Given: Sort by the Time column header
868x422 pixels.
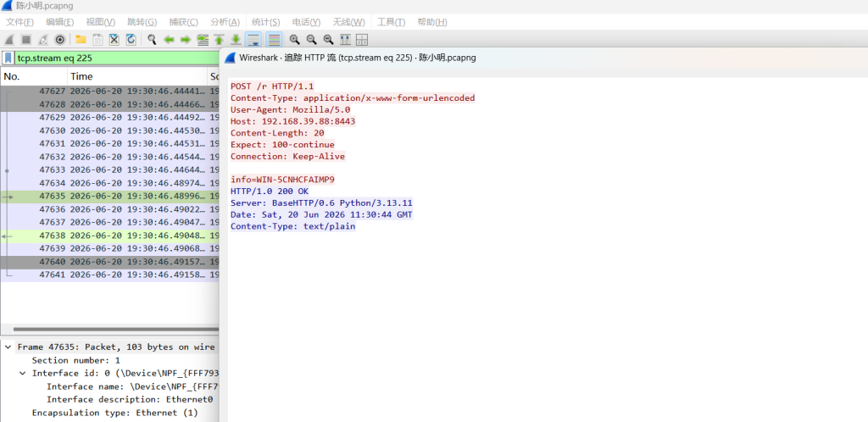Looking at the screenshot, I should [x=138, y=76].
